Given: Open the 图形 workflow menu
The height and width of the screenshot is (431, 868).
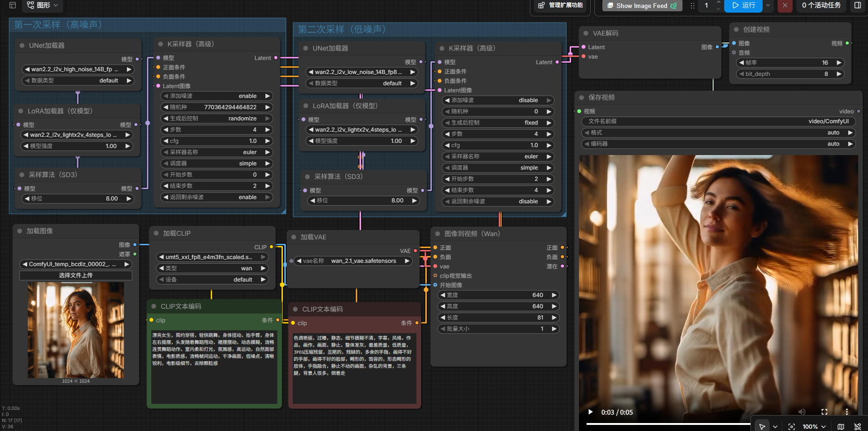Looking at the screenshot, I should tap(43, 5).
